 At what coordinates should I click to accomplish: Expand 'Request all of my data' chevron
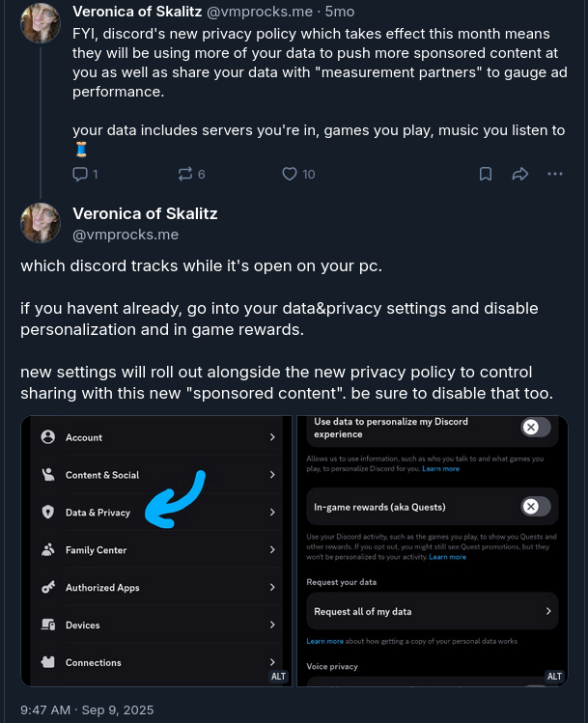click(548, 611)
